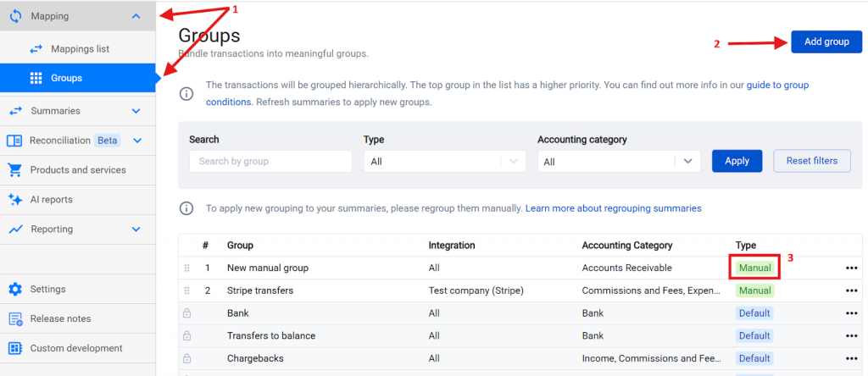Screen dimensions: 868x376
Task: Open Learn more about regrouping summaries link
Action: (613, 208)
